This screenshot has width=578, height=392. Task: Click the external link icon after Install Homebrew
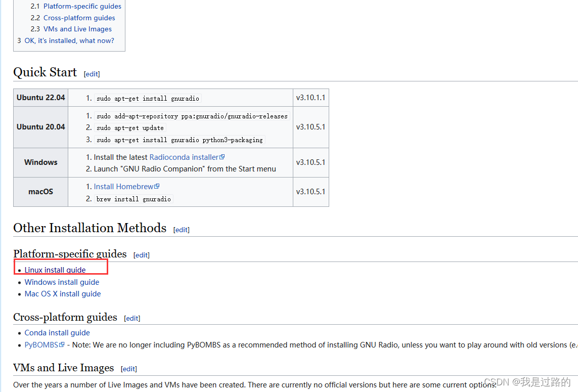(157, 186)
